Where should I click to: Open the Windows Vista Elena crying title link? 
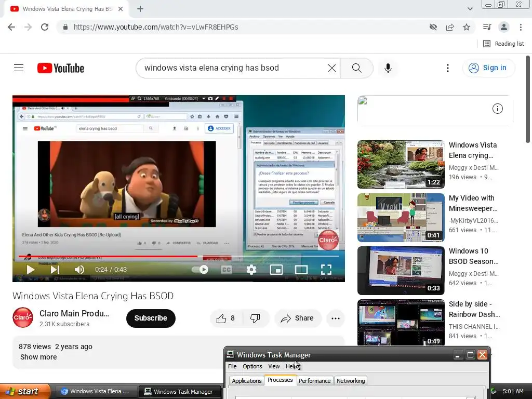point(473,150)
